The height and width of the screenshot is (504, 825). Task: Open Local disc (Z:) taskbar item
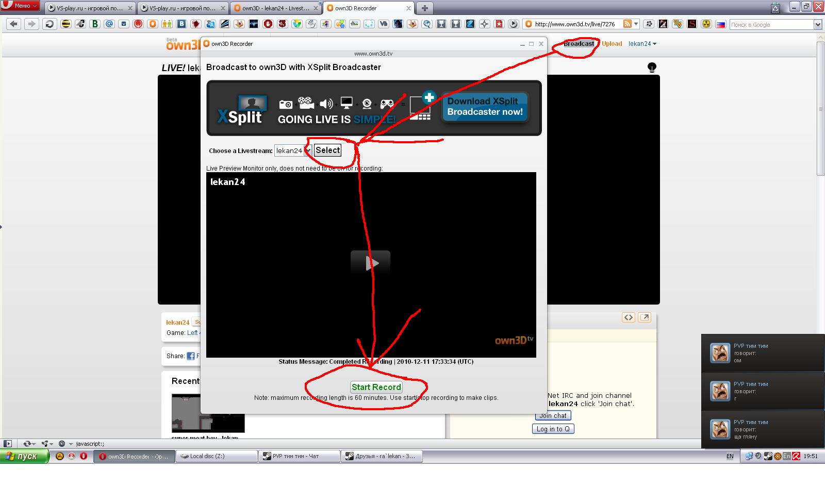click(x=217, y=456)
